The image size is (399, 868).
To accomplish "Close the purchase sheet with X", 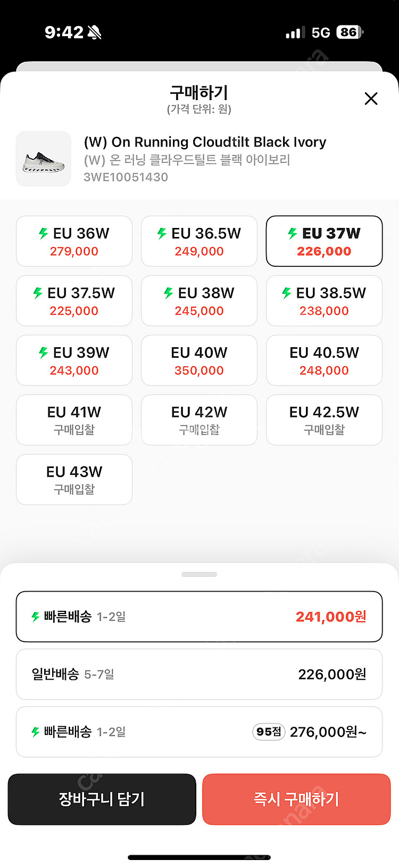I will click(x=371, y=99).
